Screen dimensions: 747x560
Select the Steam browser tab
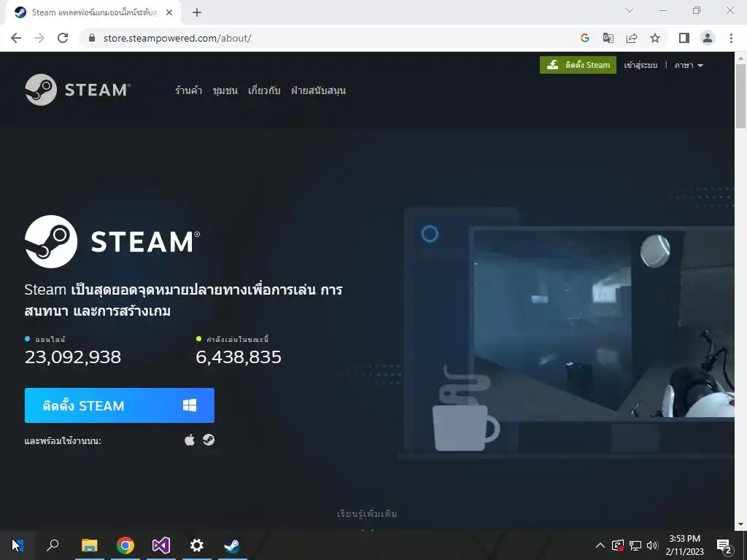coord(94,12)
